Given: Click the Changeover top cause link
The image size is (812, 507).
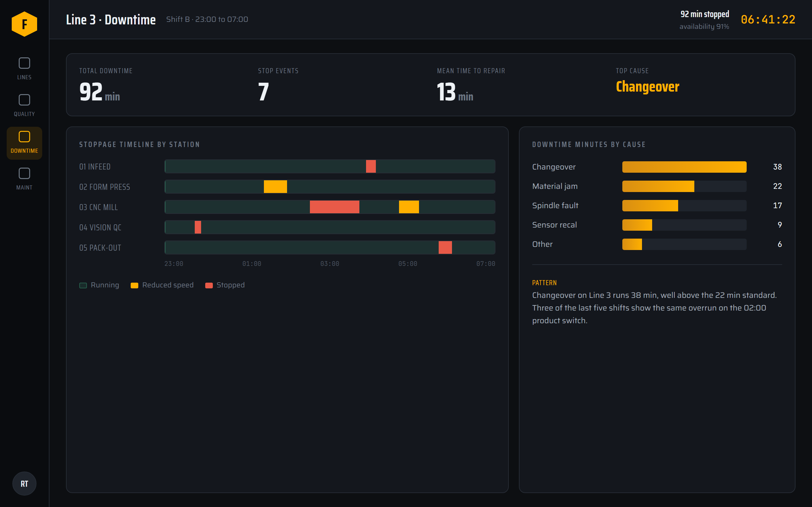Looking at the screenshot, I should click(x=647, y=87).
